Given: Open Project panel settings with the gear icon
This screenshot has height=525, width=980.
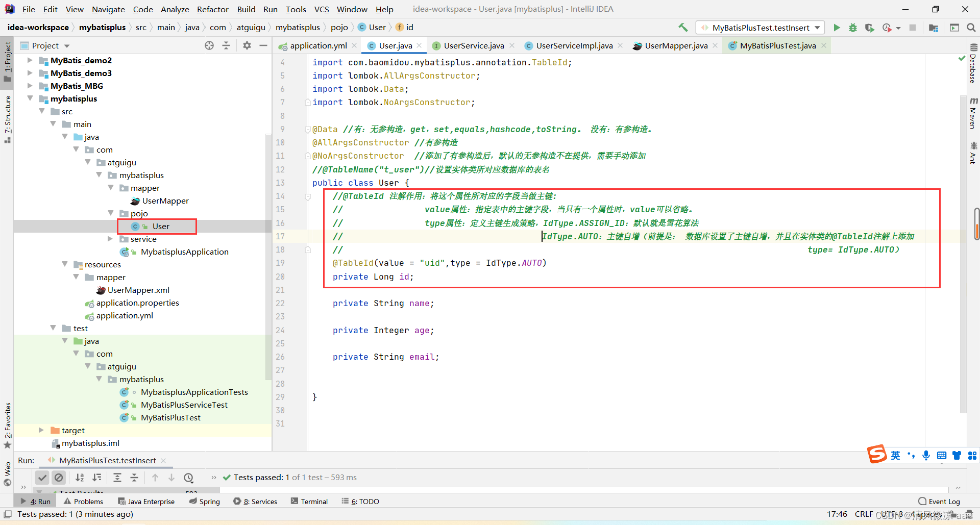Looking at the screenshot, I should pyautogui.click(x=247, y=45).
